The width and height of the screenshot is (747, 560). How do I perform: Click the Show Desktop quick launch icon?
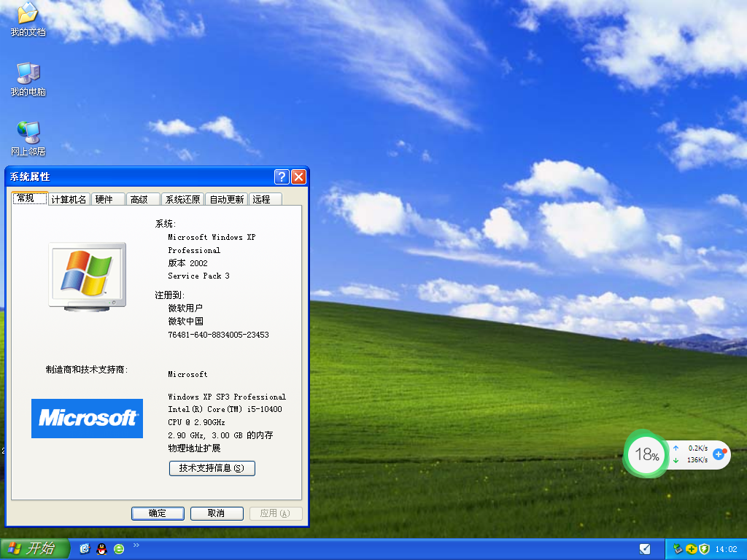(x=84, y=549)
